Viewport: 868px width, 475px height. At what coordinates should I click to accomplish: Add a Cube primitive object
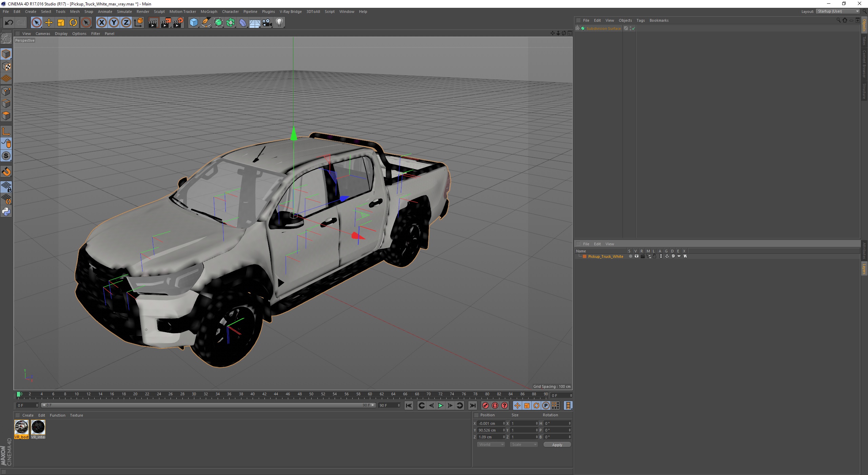[x=194, y=23]
